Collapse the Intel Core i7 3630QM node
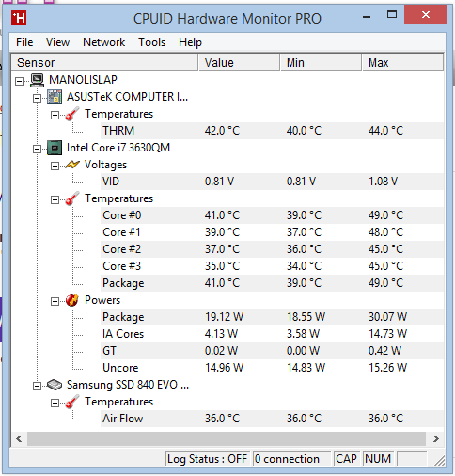 point(37,149)
